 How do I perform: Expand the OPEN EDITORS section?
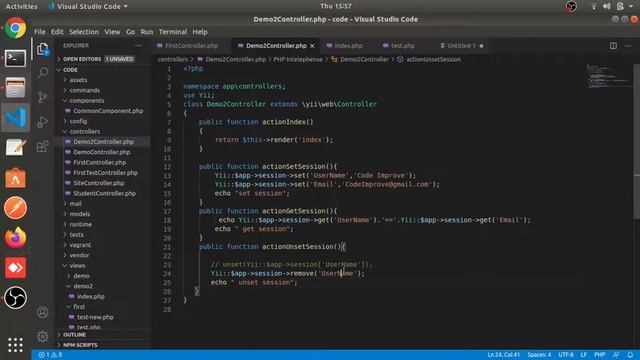tap(82, 59)
